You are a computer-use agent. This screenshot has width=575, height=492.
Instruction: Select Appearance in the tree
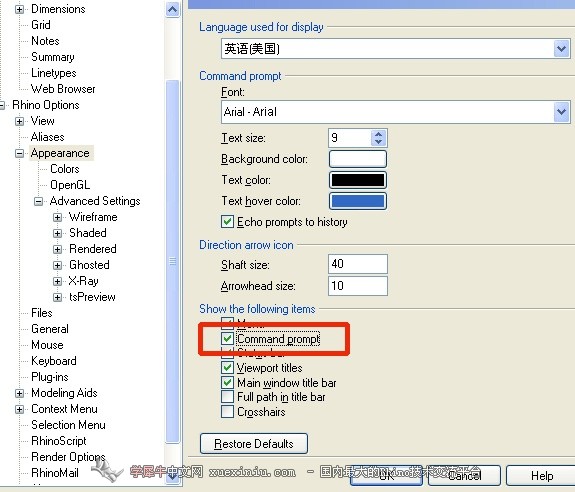pyautogui.click(x=61, y=153)
